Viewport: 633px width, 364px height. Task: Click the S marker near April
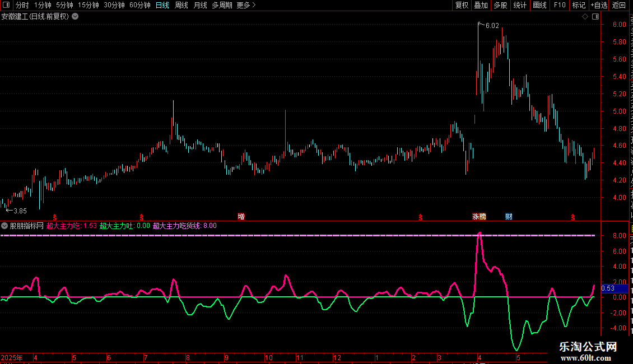click(x=55, y=217)
